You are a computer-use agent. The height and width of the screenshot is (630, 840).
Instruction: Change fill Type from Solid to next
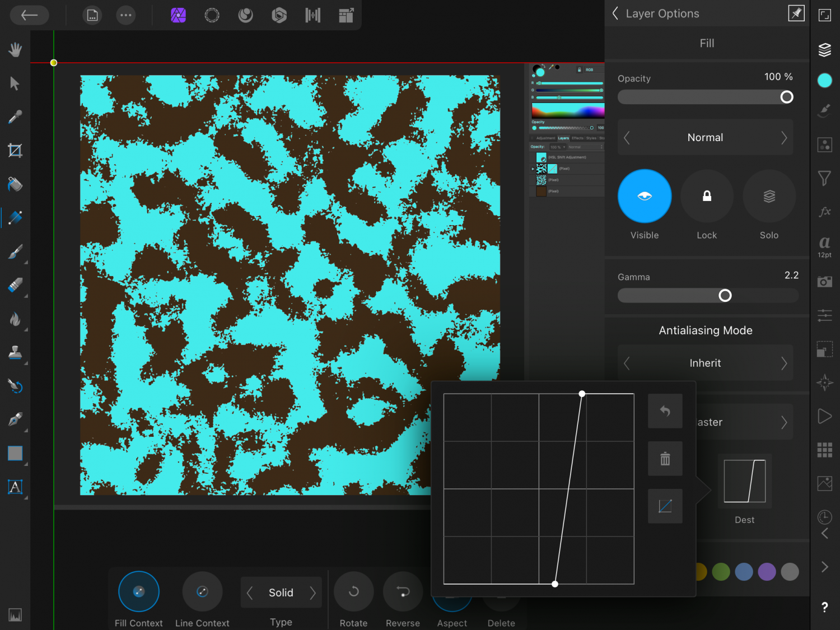pyautogui.click(x=312, y=592)
